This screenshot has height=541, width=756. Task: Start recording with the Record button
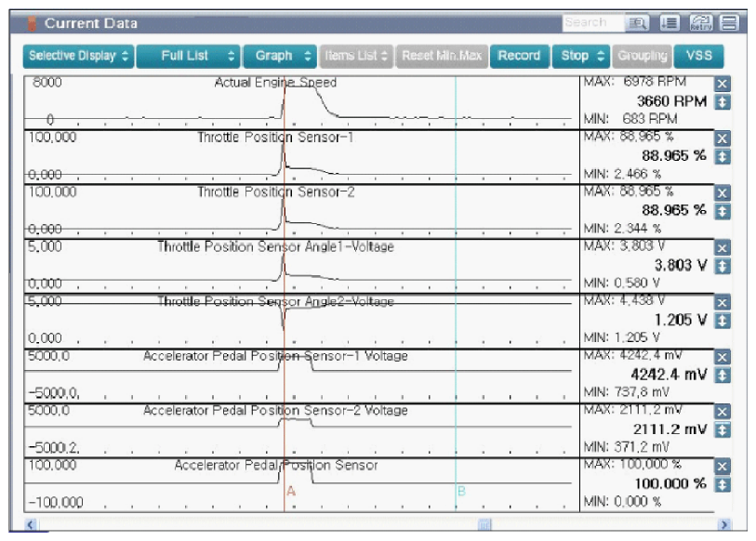[x=519, y=56]
